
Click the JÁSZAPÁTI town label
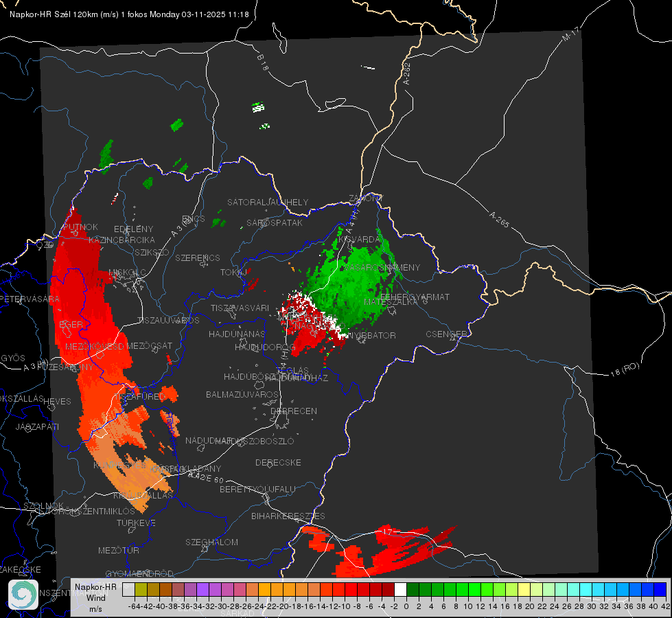[x=37, y=426]
